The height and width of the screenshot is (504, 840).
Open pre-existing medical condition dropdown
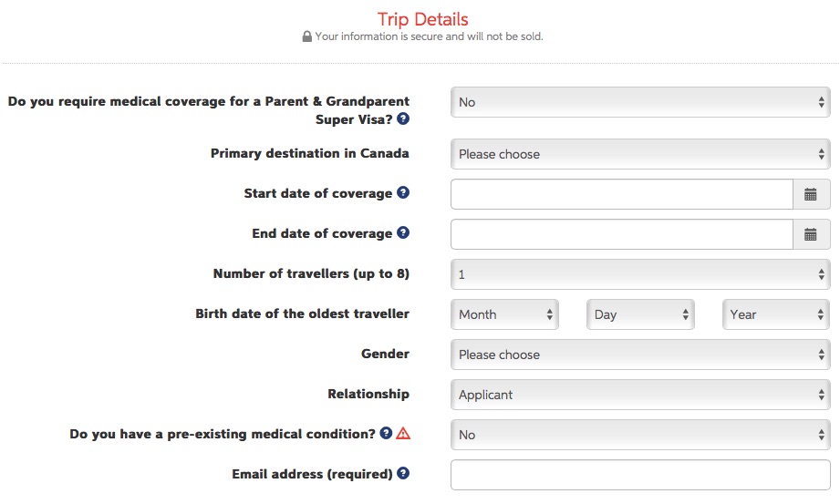(639, 435)
